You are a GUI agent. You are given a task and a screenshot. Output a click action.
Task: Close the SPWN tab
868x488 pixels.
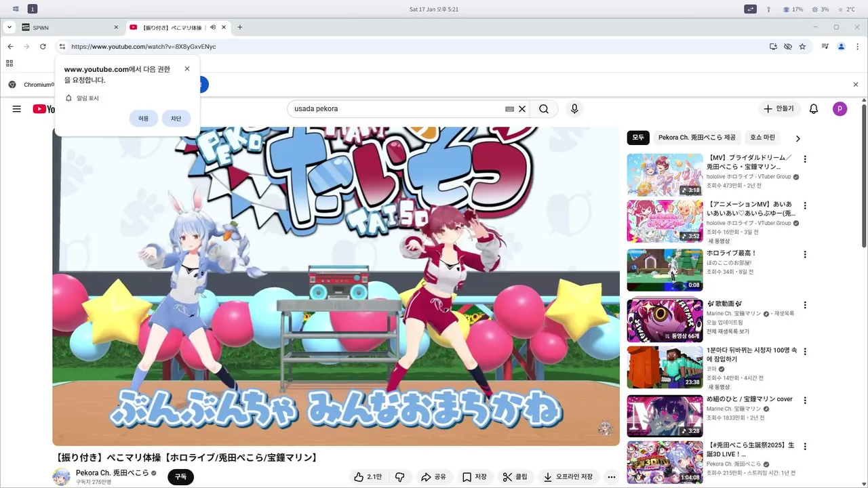coord(116,27)
